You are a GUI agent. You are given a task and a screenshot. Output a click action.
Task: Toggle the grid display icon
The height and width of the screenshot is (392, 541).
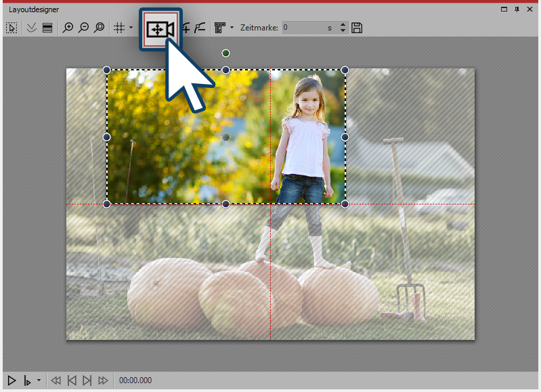point(118,28)
